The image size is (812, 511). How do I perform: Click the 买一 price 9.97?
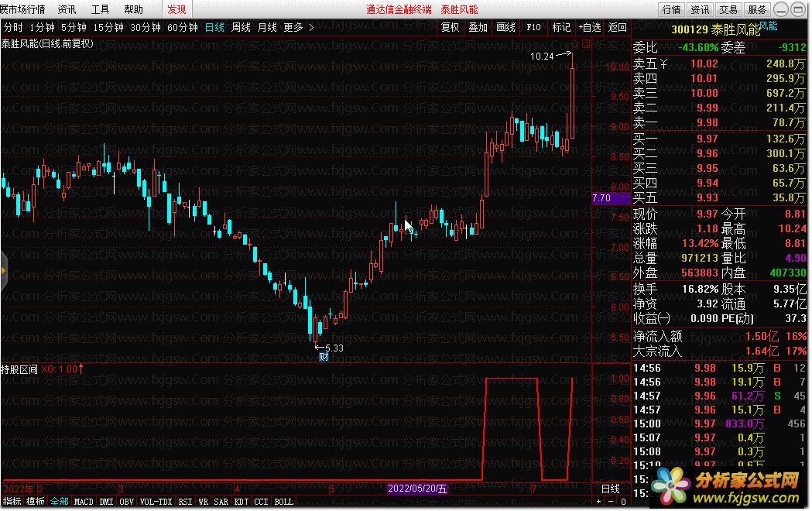click(x=708, y=139)
